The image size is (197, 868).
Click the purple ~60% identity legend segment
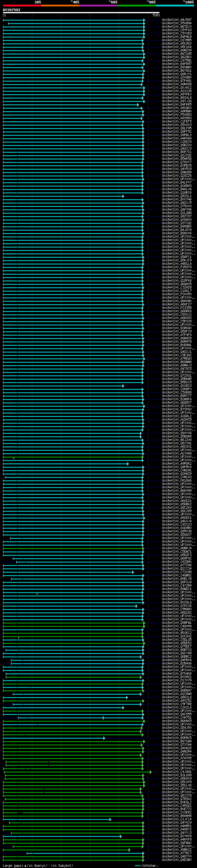coord(98,6)
